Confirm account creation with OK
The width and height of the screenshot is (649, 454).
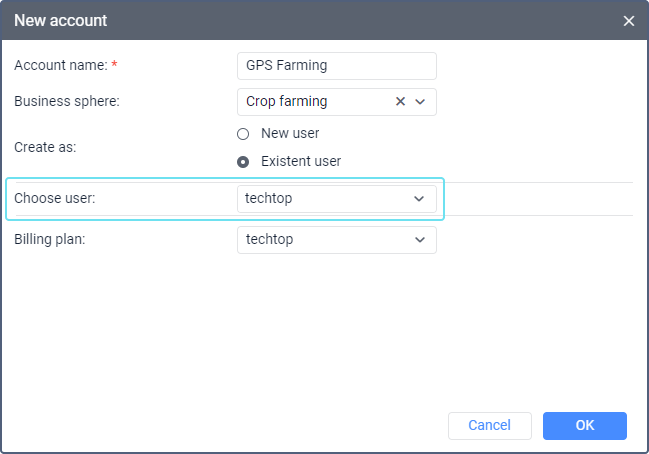coord(585,426)
